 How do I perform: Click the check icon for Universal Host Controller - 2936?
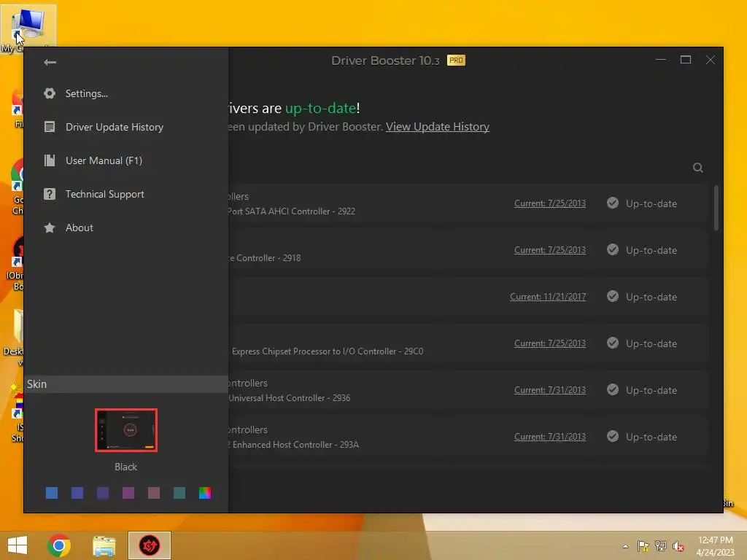[x=613, y=390]
